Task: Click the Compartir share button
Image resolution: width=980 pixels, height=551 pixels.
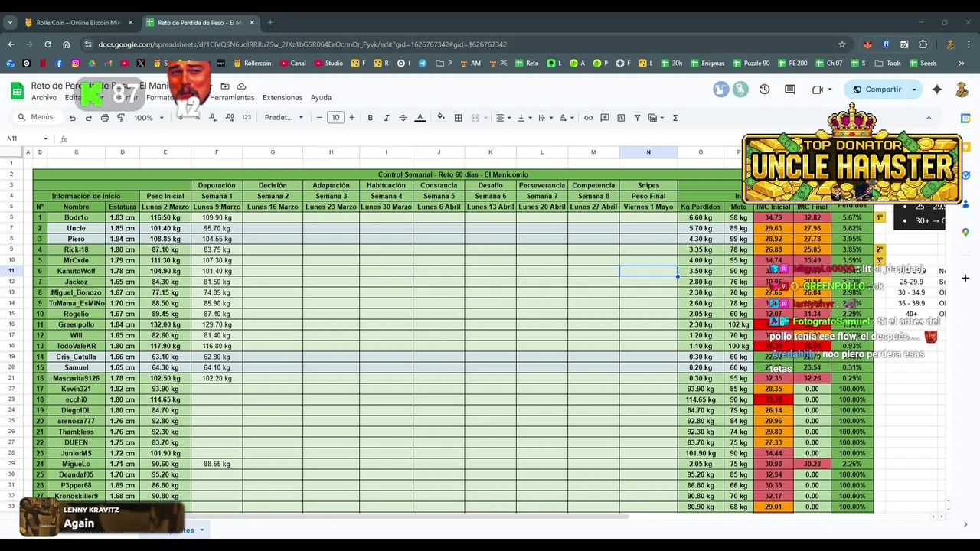Action: pos(876,90)
